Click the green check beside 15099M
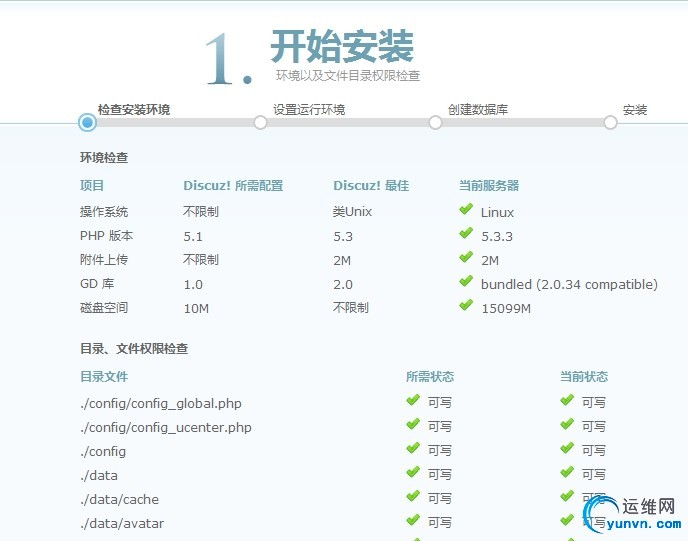Viewport: 688px width, 541px height. click(466, 305)
